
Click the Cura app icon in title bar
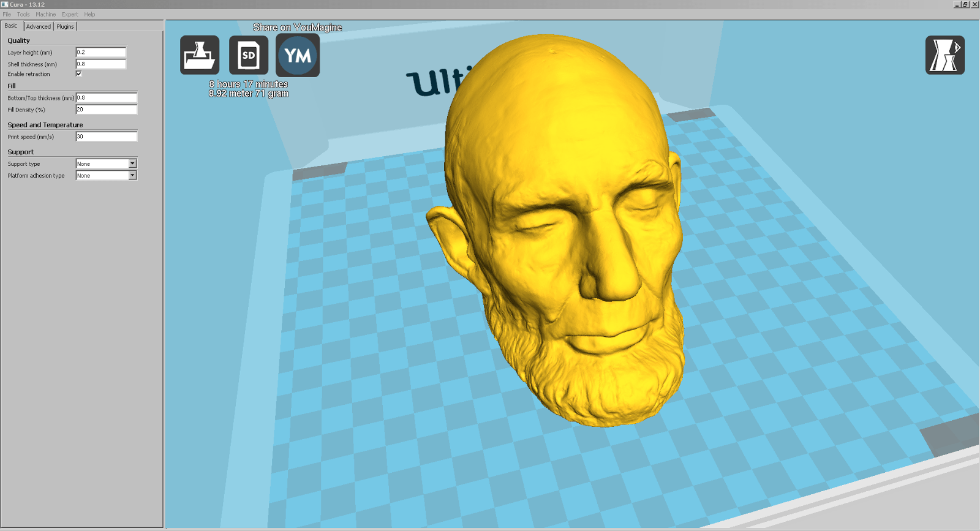point(4,4)
